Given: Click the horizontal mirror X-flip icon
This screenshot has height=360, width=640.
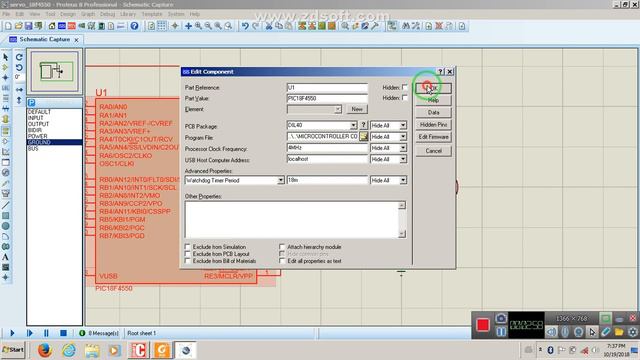Looking at the screenshot, I should pos(19,89).
